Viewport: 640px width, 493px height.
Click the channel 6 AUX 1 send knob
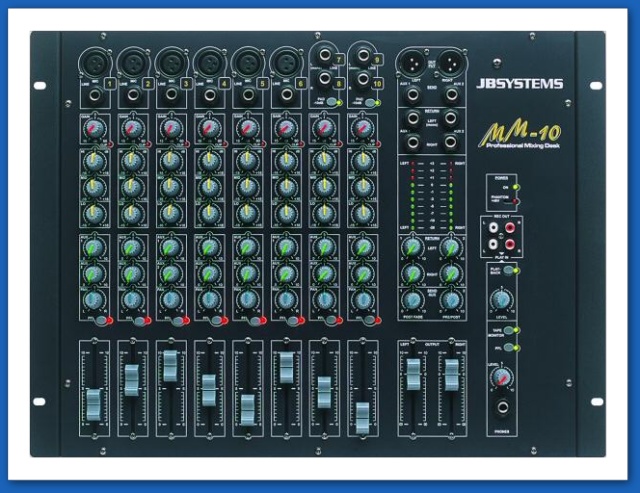pos(286,247)
